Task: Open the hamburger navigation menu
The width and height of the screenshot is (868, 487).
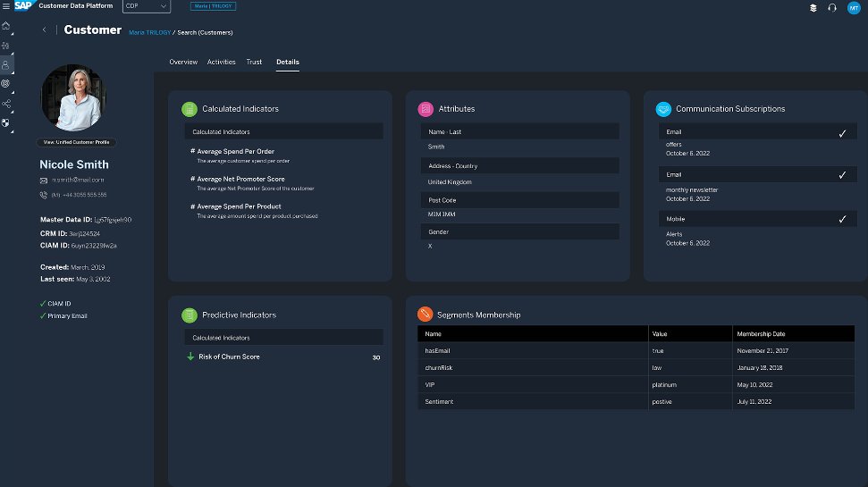Action: [6, 6]
